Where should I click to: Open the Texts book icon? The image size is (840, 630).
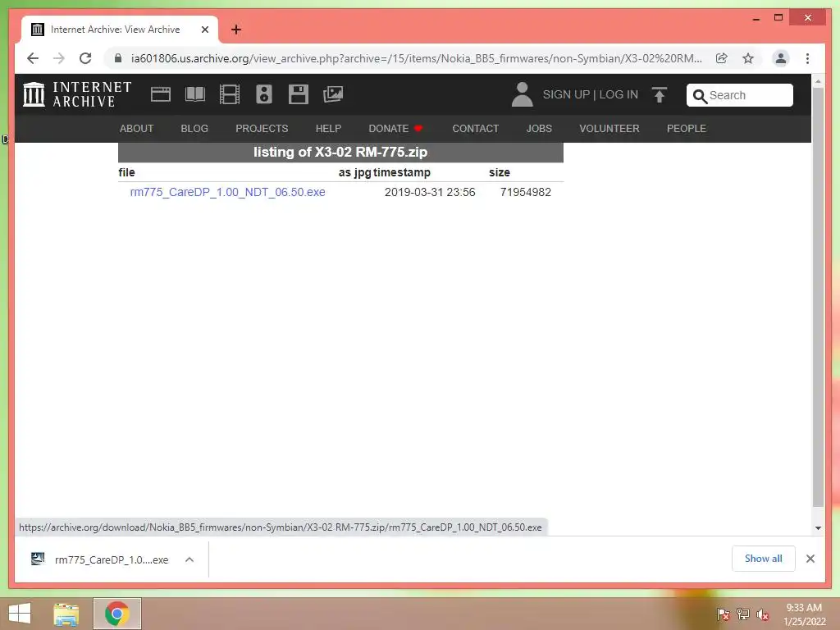pyautogui.click(x=195, y=94)
